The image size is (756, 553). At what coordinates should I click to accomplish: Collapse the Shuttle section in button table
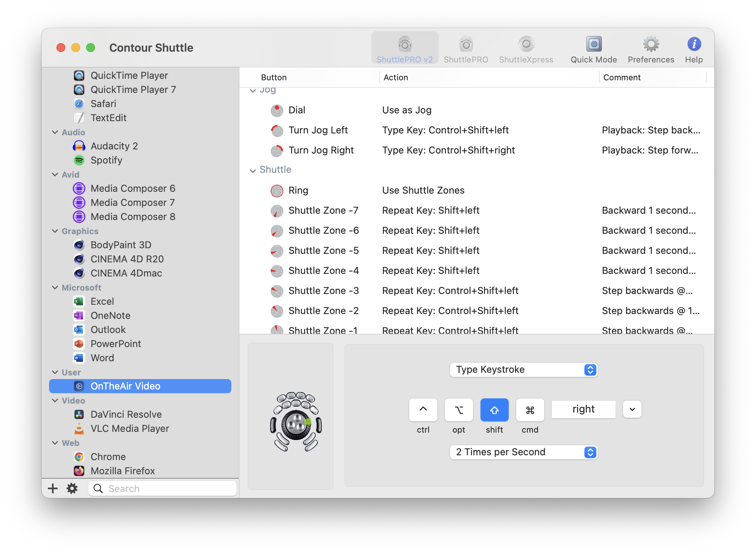tap(253, 171)
